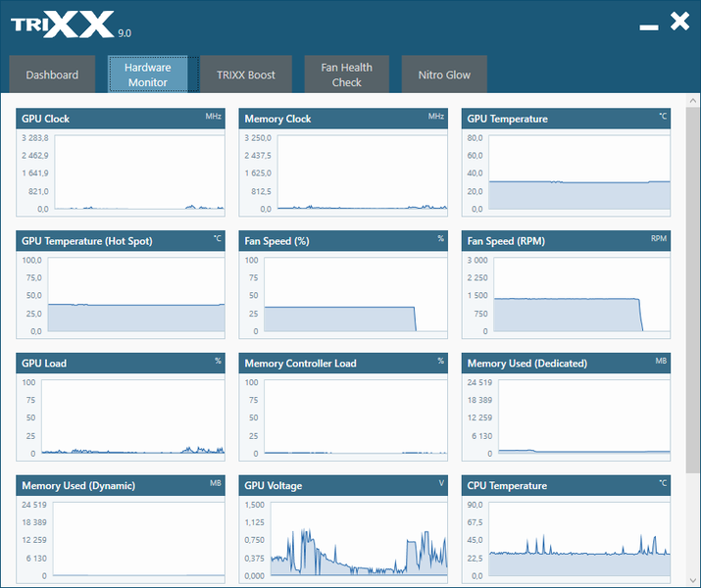Click the Fan Speed (RPM) graph
701x588 pixels.
tap(566, 284)
